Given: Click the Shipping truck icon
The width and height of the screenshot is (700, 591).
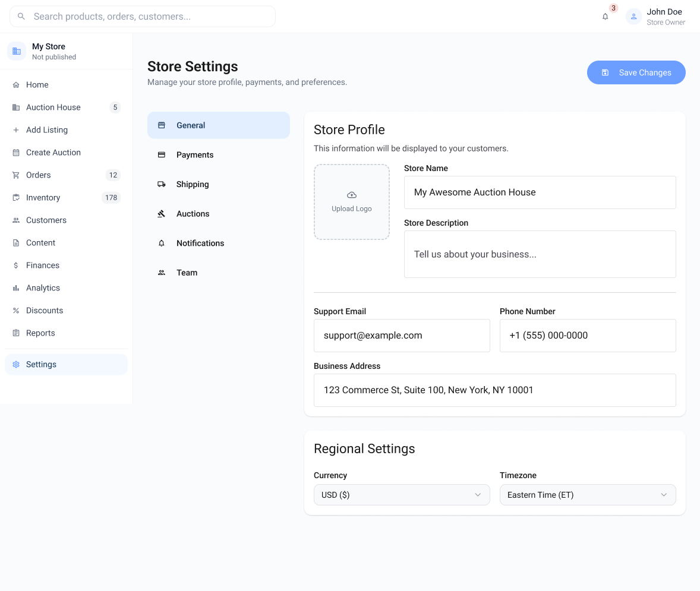Looking at the screenshot, I should (x=162, y=184).
